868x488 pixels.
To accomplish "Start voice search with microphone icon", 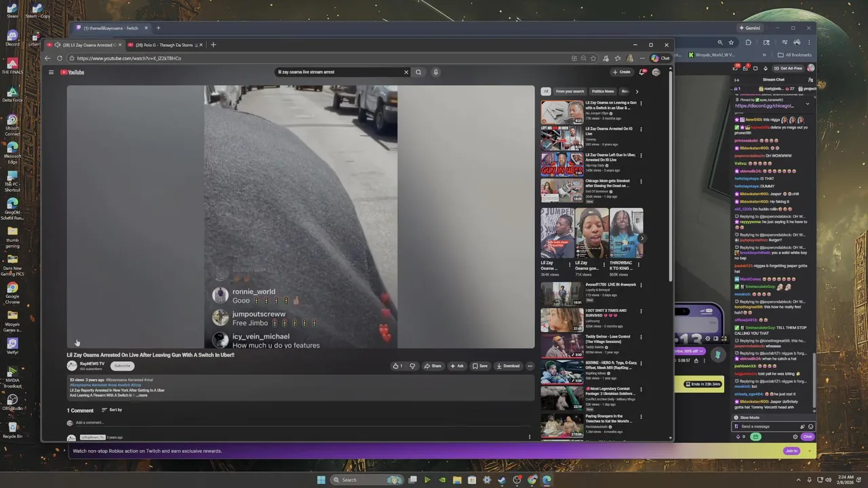I will point(436,72).
